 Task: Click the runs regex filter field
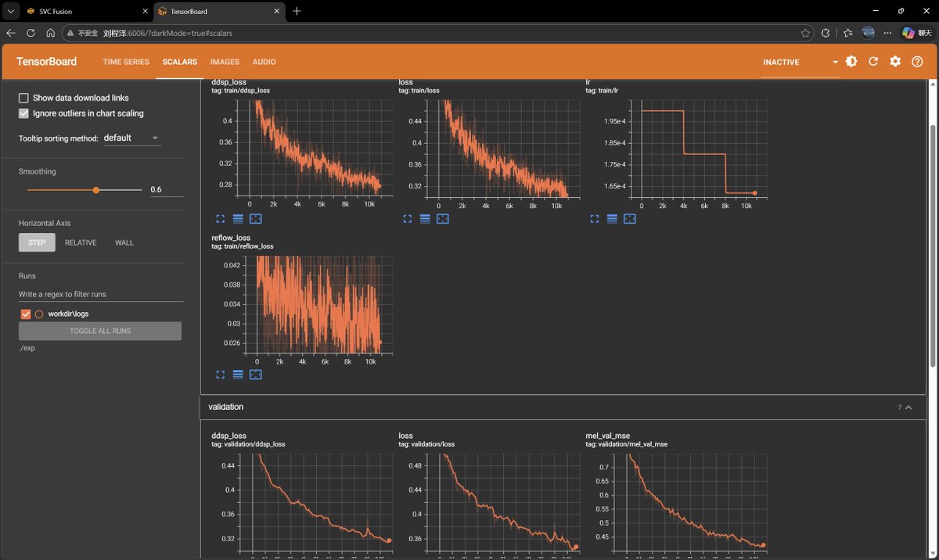101,294
